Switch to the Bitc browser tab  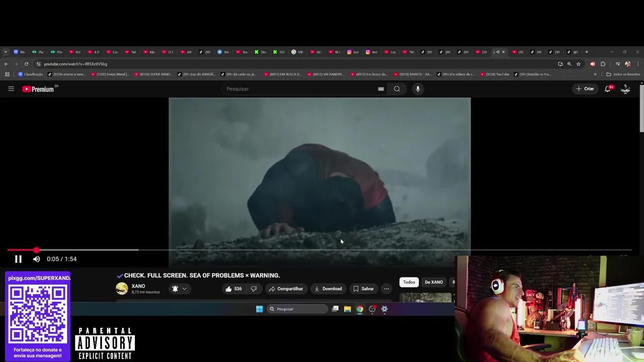click(20, 52)
